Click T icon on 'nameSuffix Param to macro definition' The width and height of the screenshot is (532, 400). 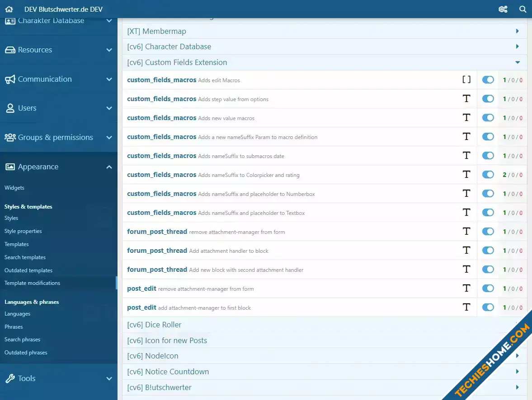(x=466, y=137)
